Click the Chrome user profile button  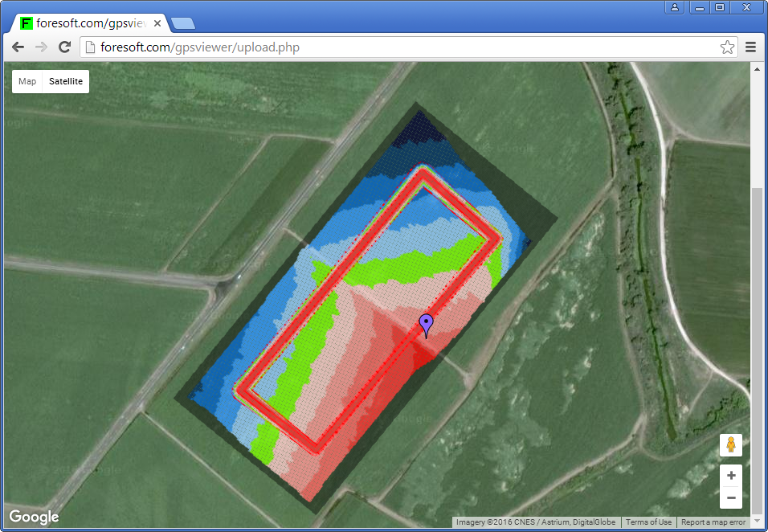[675, 7]
